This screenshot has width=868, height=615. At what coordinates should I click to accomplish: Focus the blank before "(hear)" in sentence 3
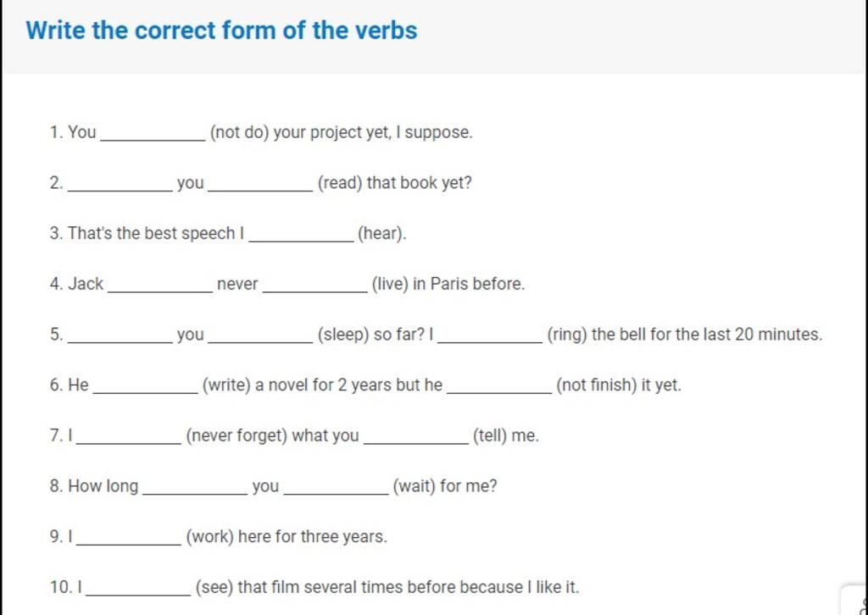coord(301,234)
